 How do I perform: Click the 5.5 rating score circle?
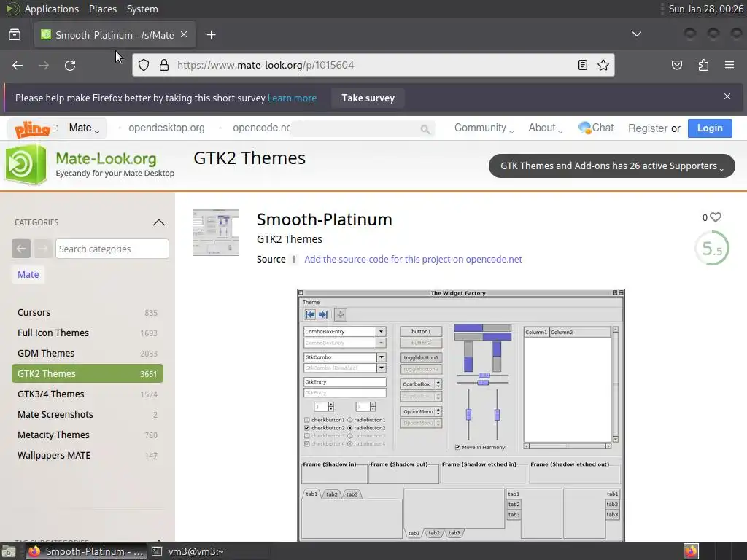point(712,248)
